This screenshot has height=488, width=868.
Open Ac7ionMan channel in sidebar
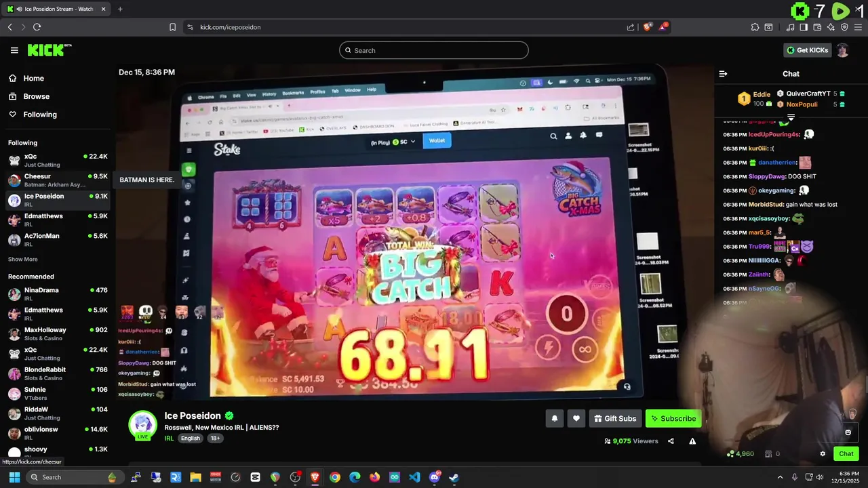pos(57,239)
